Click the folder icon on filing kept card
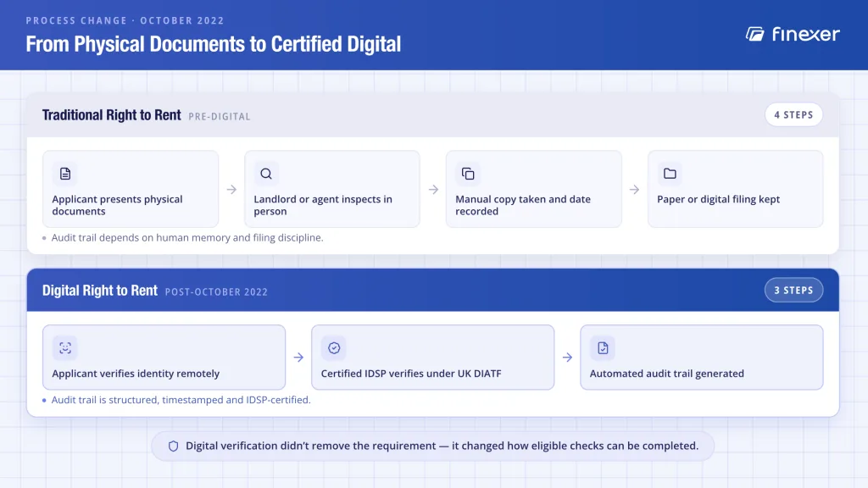 [670, 174]
